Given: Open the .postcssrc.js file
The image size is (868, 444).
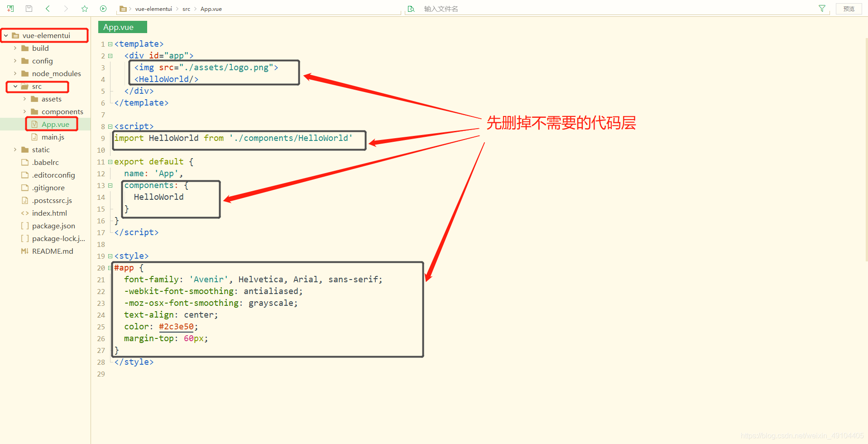Looking at the screenshot, I should pos(52,200).
